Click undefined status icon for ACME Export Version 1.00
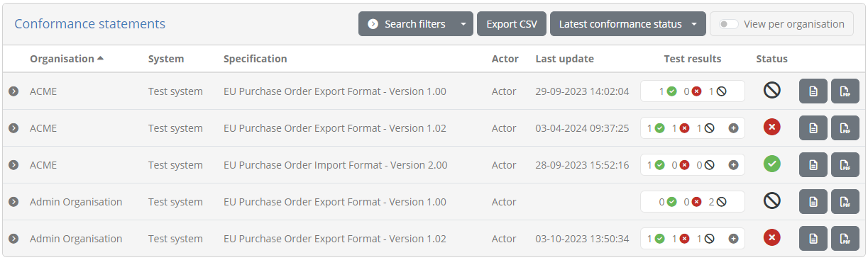Screen dimensions: 868x260 pyautogui.click(x=772, y=90)
